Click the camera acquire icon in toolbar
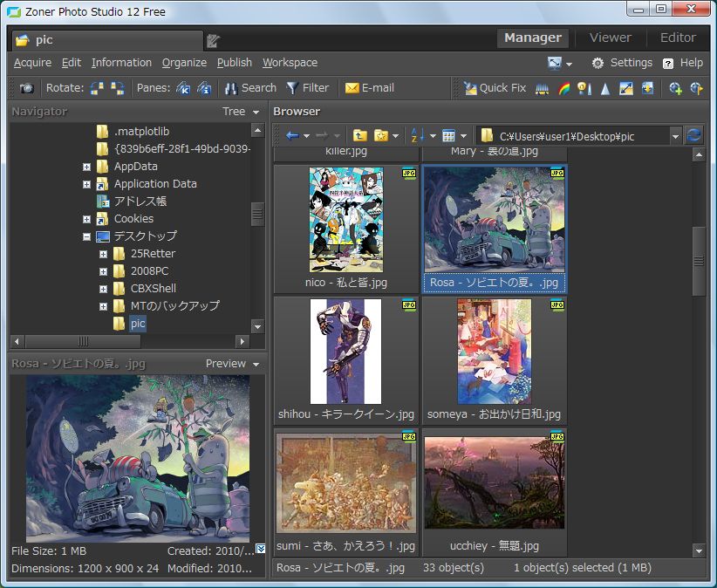 click(26, 88)
